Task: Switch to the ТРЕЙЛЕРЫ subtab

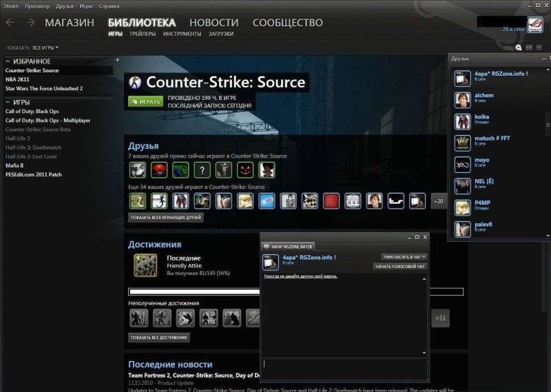Action: coord(143,34)
